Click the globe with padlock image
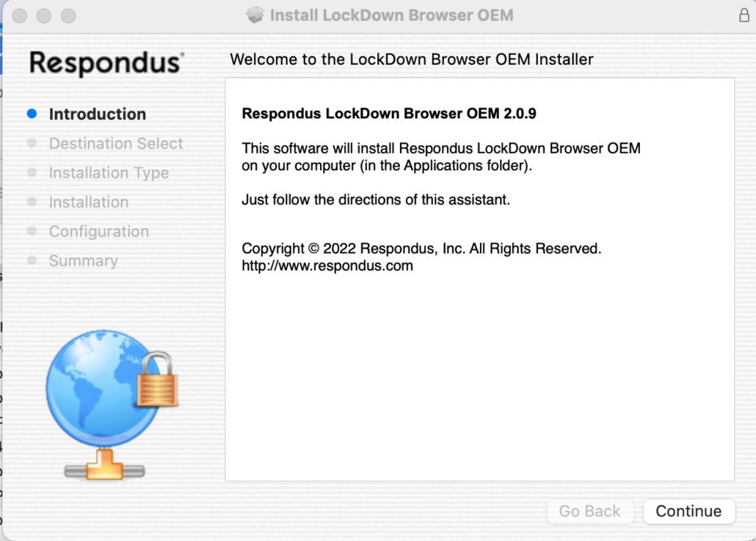Screen dimensions: 756x541 tap(112, 404)
